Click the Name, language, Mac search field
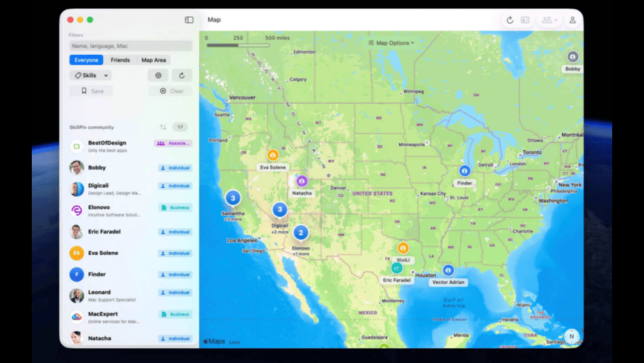Screen dimensions: 644x363 [130, 46]
